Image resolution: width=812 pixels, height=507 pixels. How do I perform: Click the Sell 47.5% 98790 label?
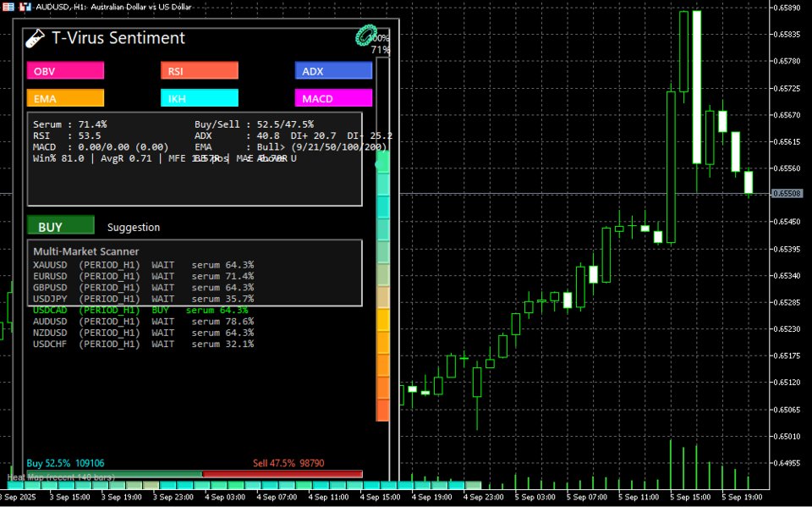pos(288,463)
